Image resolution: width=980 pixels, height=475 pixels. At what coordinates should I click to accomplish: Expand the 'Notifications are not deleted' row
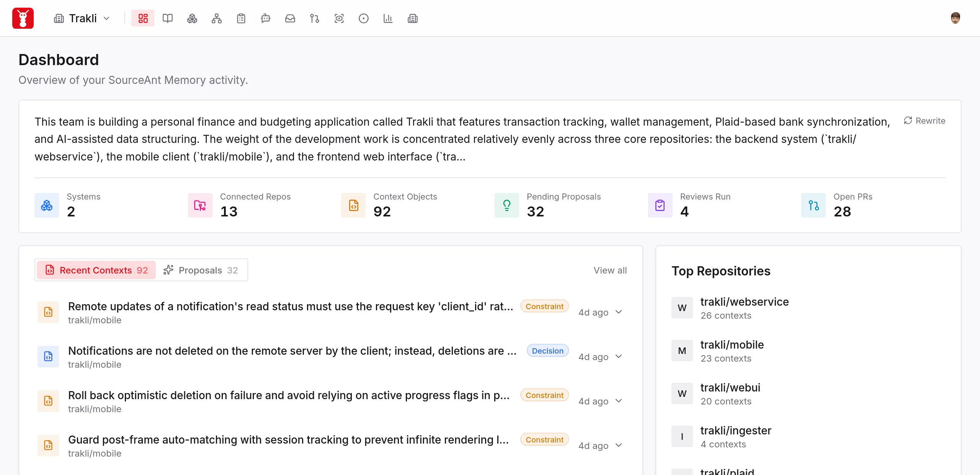coord(619,357)
